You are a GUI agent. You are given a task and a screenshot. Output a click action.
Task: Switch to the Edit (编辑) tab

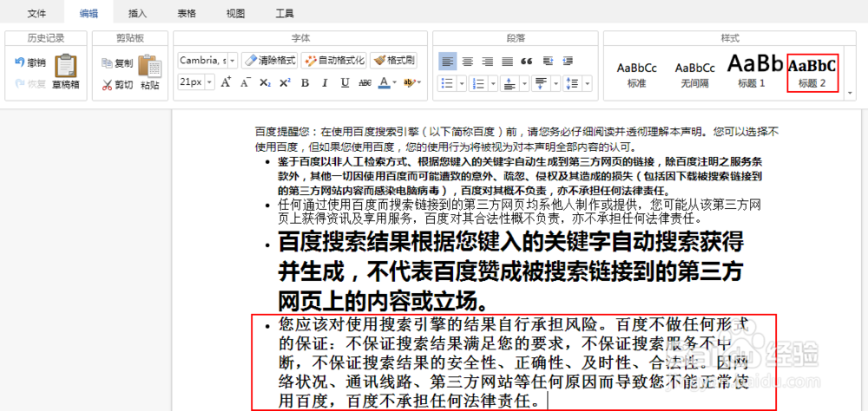(89, 13)
